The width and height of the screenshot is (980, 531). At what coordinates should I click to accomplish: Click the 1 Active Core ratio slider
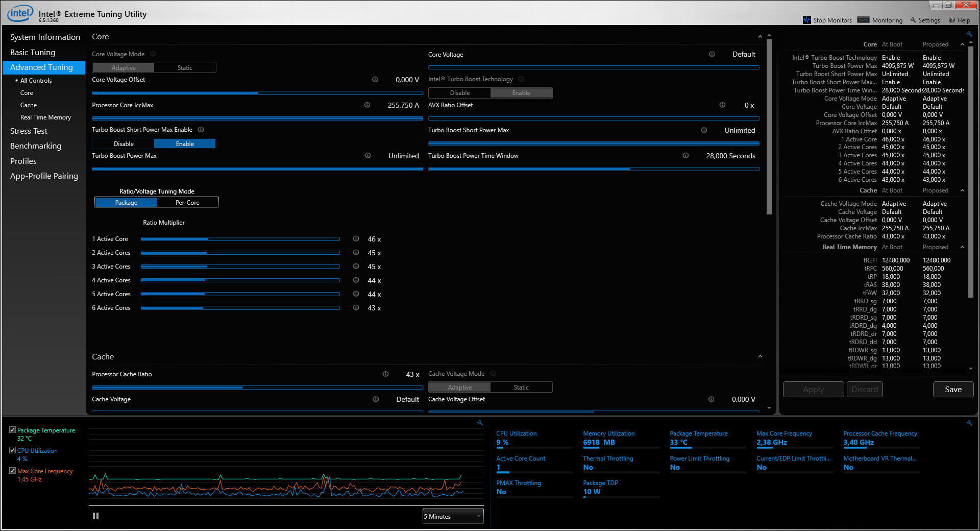click(240, 239)
